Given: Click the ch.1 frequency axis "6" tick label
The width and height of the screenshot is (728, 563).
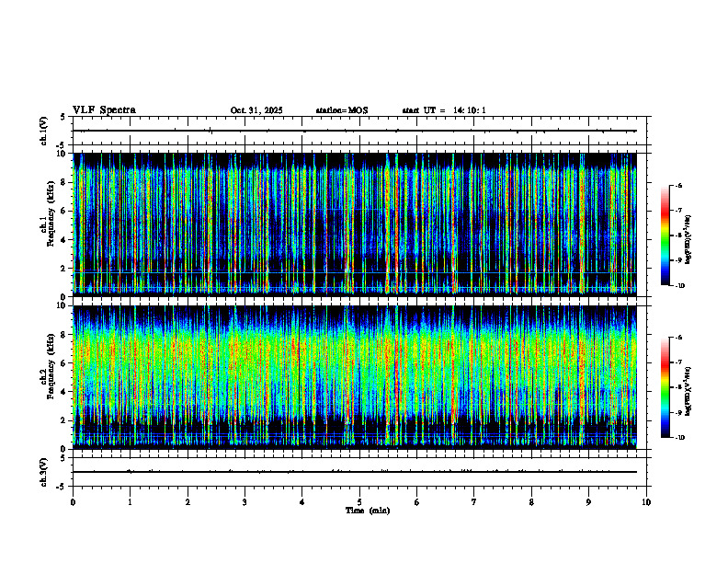Looking at the screenshot, I should (64, 212).
